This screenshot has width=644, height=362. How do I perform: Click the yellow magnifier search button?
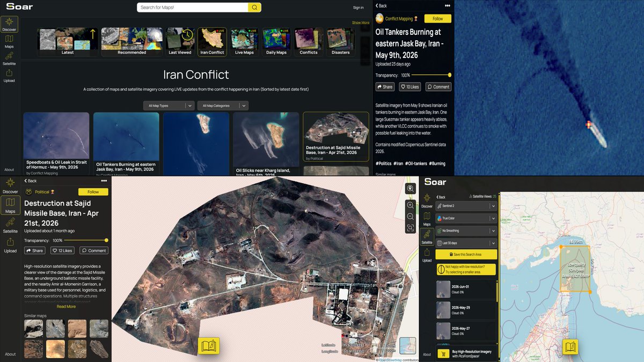[255, 7]
